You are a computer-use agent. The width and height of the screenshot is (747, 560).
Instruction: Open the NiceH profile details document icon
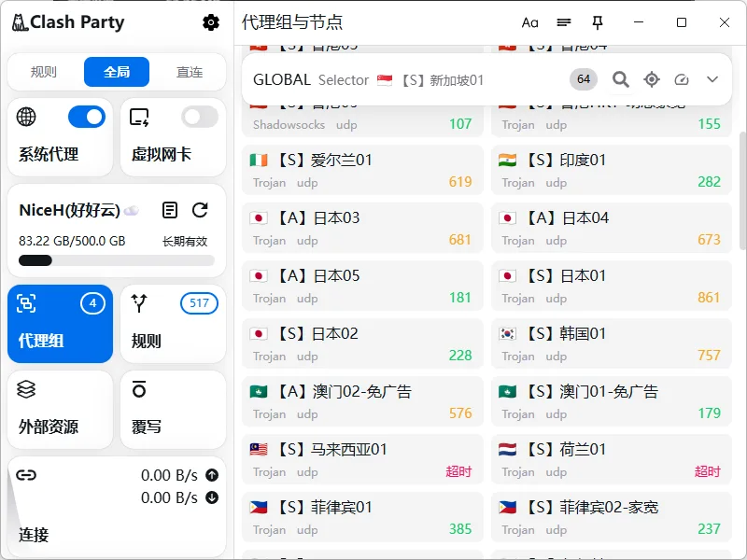pos(170,210)
